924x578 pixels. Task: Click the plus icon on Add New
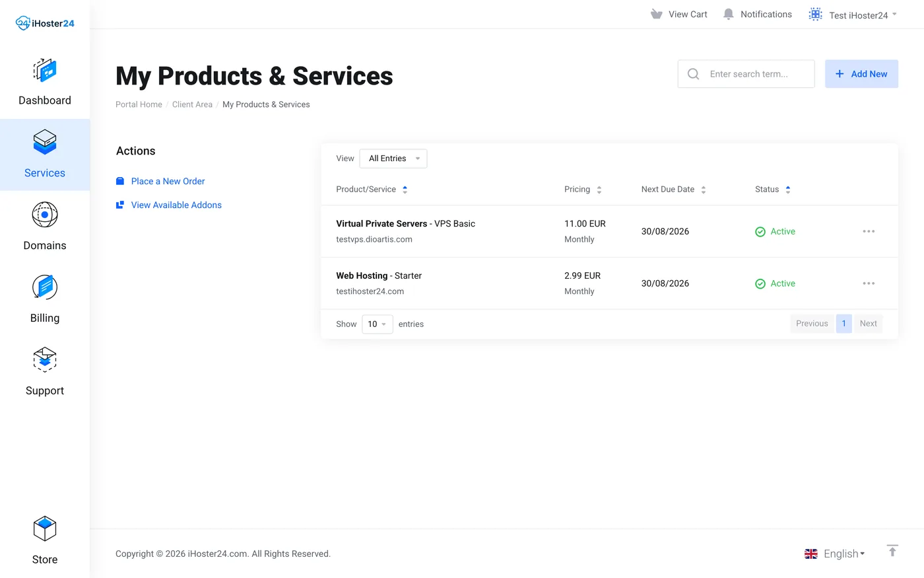pos(840,74)
